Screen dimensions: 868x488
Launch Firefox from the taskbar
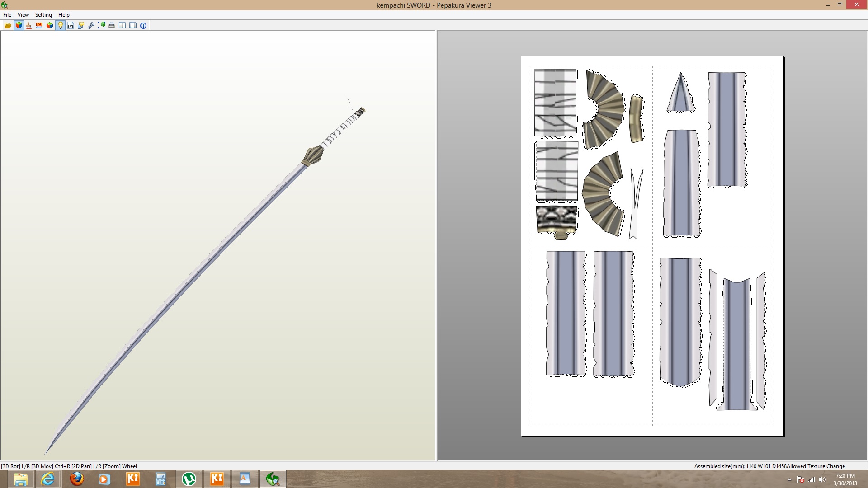tap(76, 479)
